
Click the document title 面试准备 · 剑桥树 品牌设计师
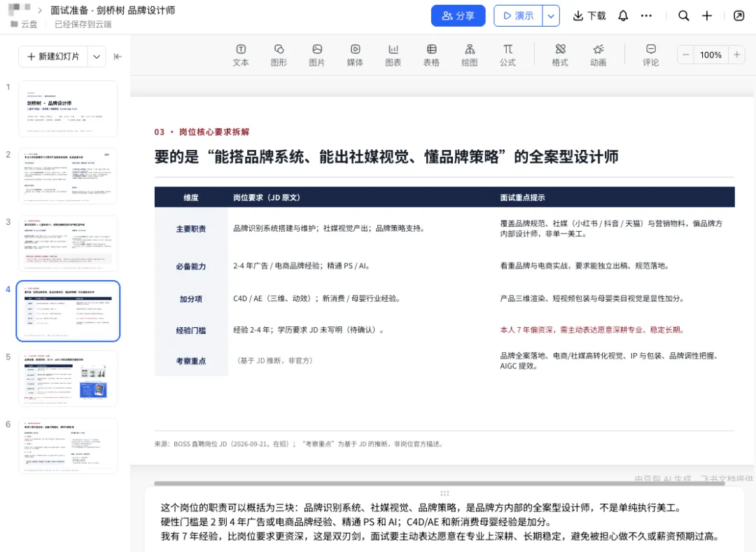[x=113, y=10]
